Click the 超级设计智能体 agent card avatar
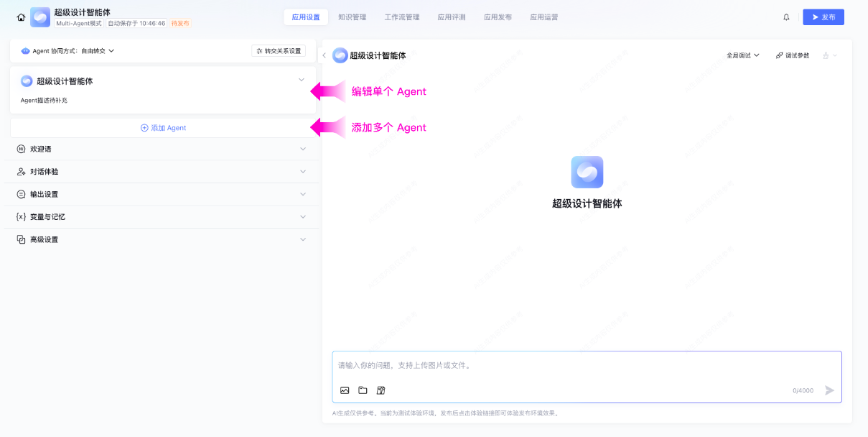The height and width of the screenshot is (437, 868). click(x=27, y=81)
